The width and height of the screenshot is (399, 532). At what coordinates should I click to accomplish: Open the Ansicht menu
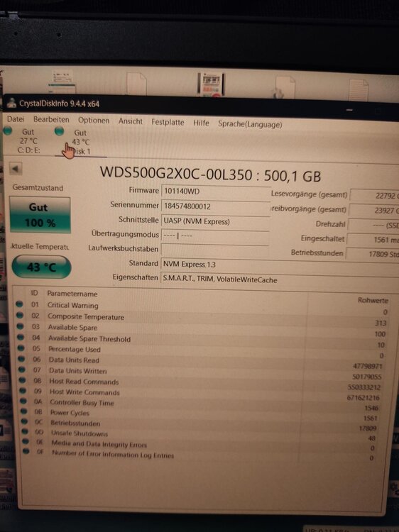[x=131, y=121]
